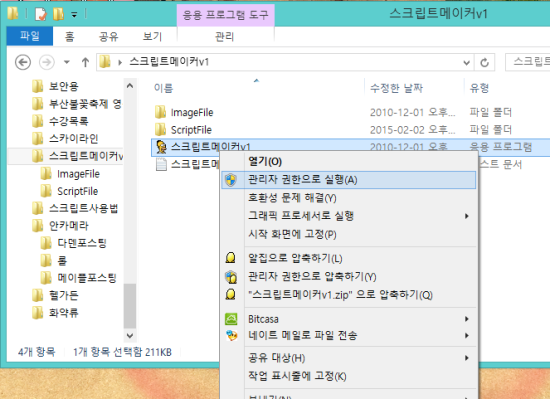The image size is (550, 399).
Task: Choose 관리자 권한으로 압축하기(Y)
Action: (349, 277)
